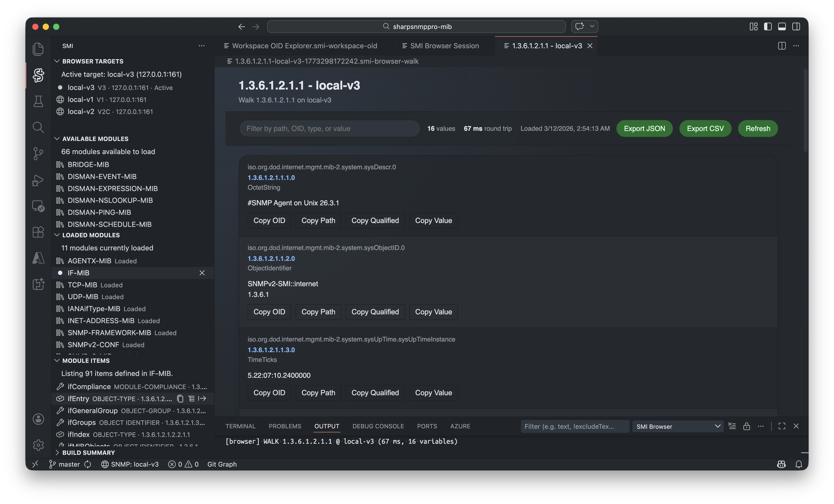Open the Extensions activity bar icon
Image resolution: width=834 pixels, height=504 pixels.
38,232
